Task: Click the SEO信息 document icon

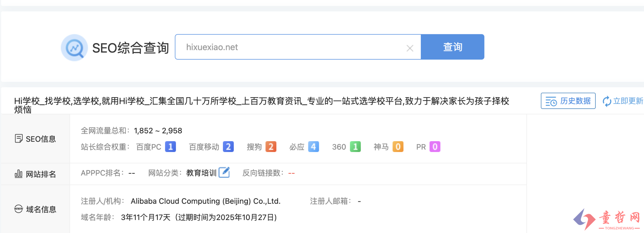Action: click(x=19, y=138)
